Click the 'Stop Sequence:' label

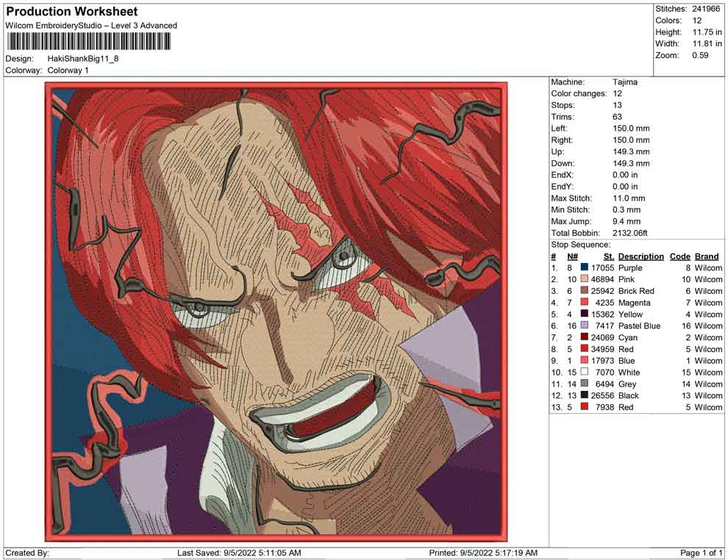tap(581, 245)
